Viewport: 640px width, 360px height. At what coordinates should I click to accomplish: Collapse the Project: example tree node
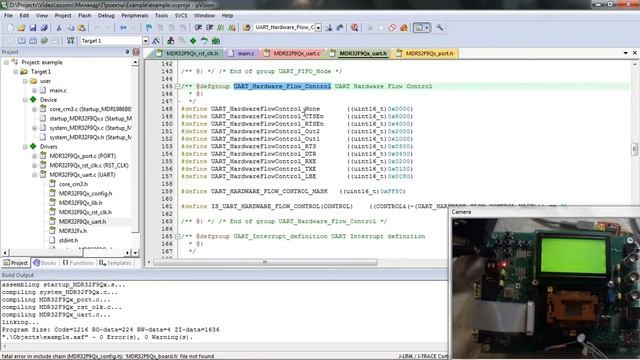(6, 62)
